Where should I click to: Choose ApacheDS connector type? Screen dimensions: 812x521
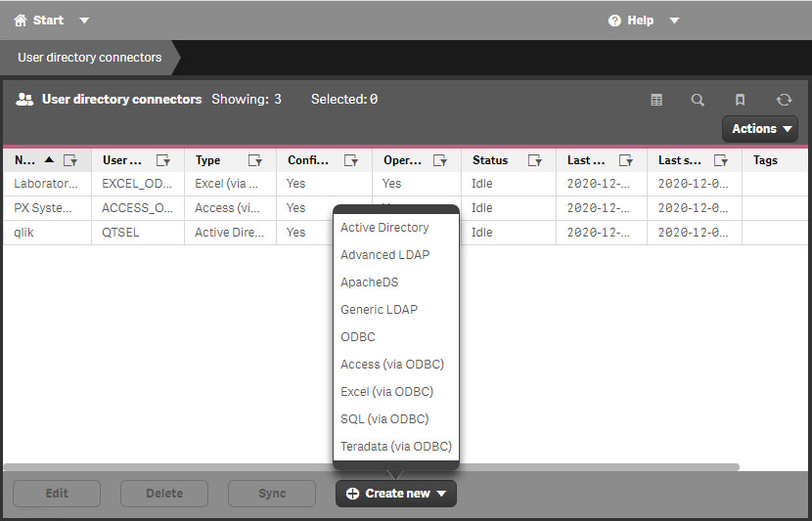[x=370, y=282]
